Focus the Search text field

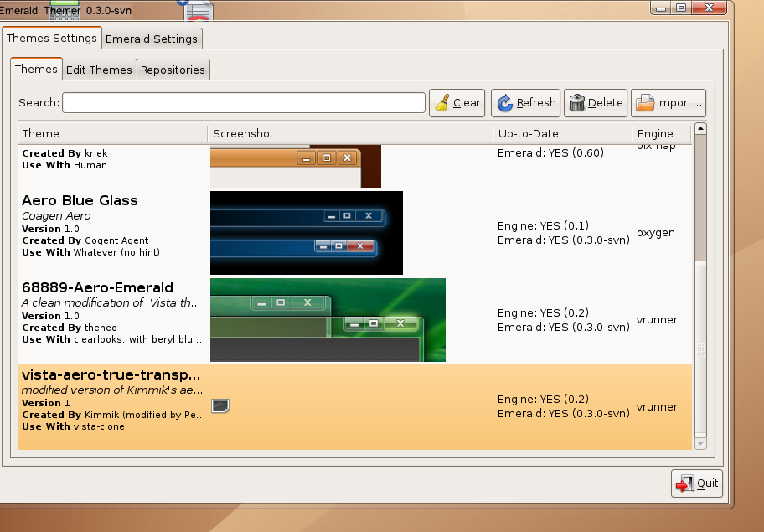click(x=244, y=103)
